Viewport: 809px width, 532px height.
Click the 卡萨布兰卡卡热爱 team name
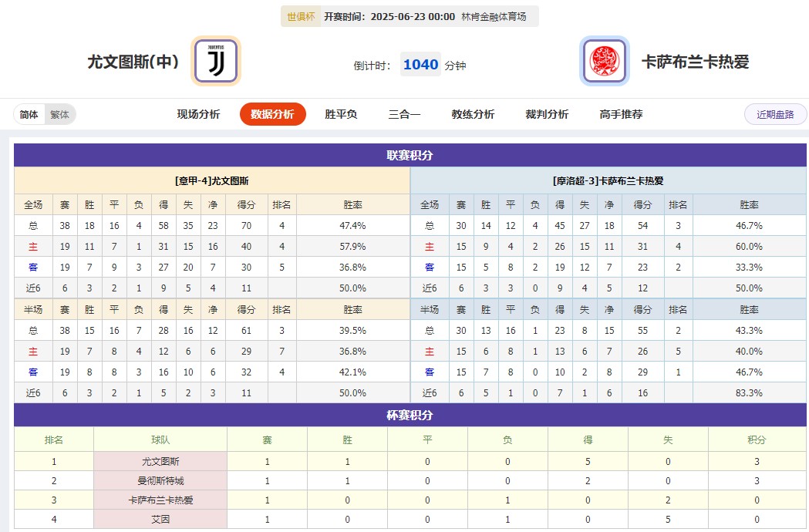[x=696, y=61]
